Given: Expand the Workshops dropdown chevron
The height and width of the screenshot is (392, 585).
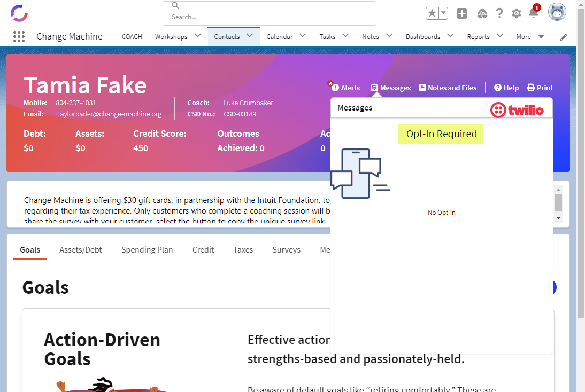Looking at the screenshot, I should (x=198, y=35).
